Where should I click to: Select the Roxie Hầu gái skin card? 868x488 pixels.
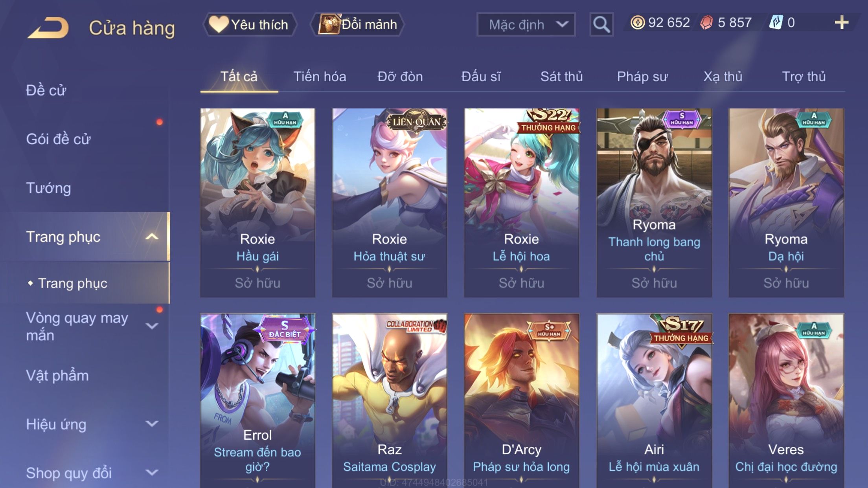point(257,203)
